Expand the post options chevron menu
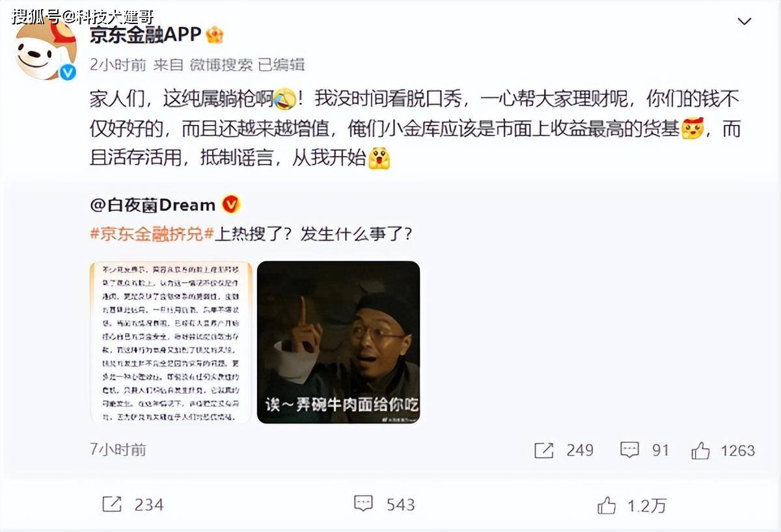781x532 pixels. [x=743, y=22]
